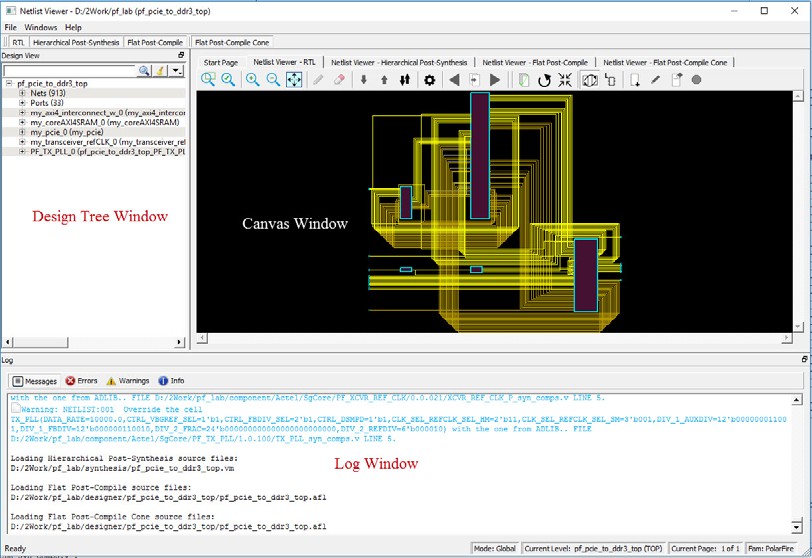The width and height of the screenshot is (812, 558).
Task: Open the search options dropdown in Design View
Action: click(176, 71)
